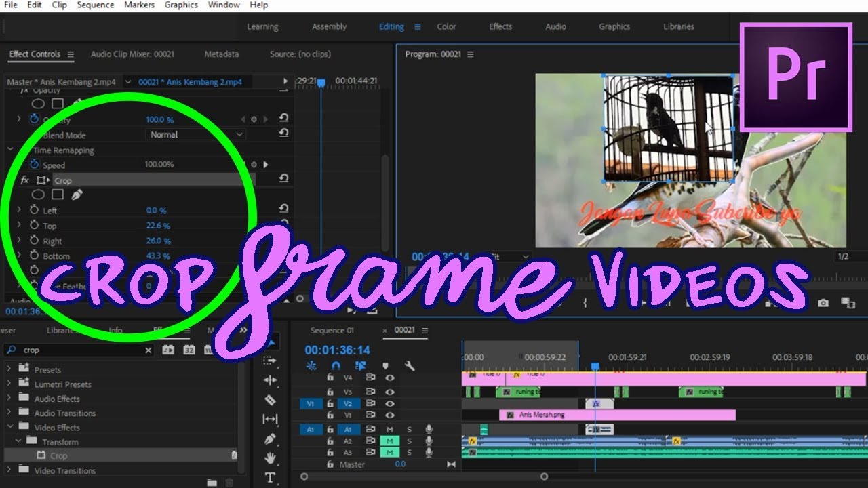
Task: Toggle animation stopwatch for Right
Action: 35,241
